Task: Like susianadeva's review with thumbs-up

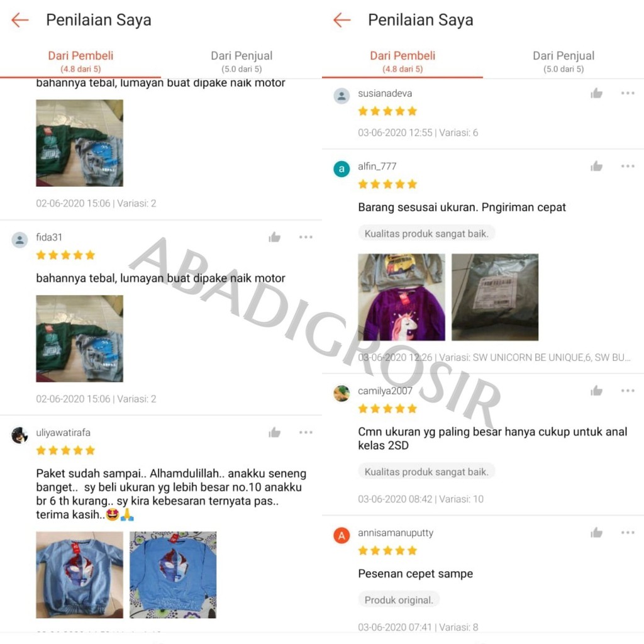Action: [596, 93]
